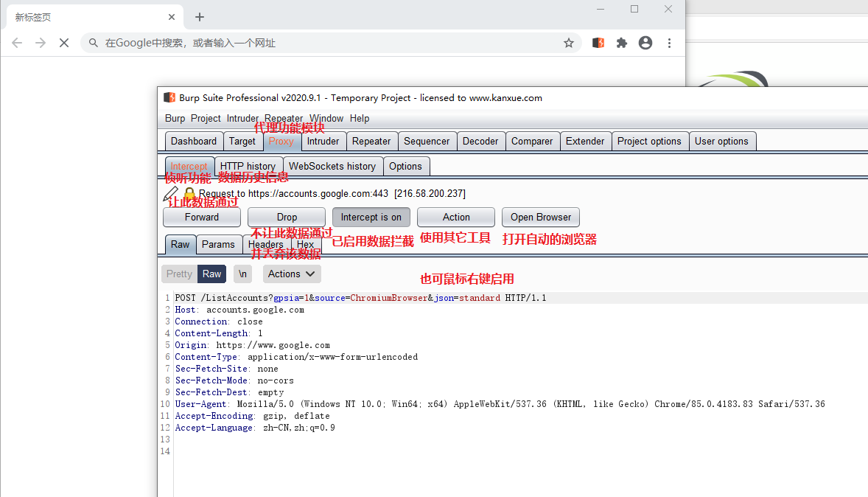The image size is (868, 497).
Task: Open the Window menu
Action: [x=326, y=118]
